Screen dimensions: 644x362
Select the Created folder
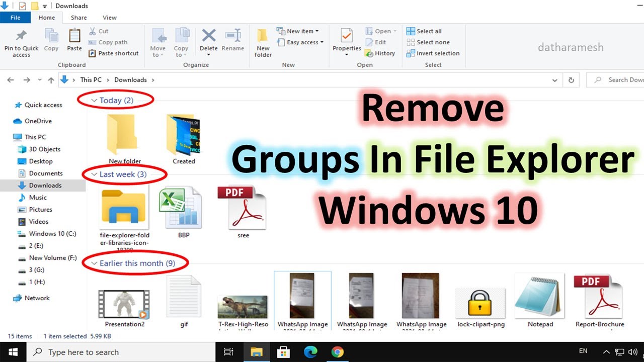[x=184, y=139]
